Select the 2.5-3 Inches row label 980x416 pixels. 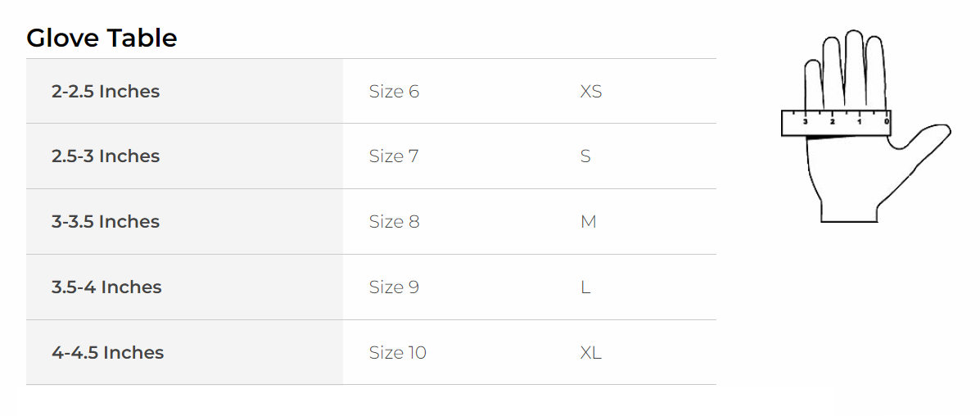106,156
